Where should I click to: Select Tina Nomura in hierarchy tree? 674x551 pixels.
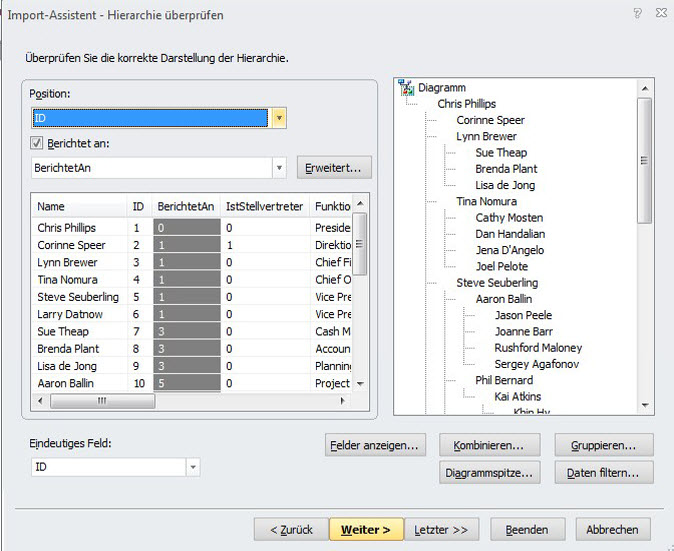click(x=486, y=201)
